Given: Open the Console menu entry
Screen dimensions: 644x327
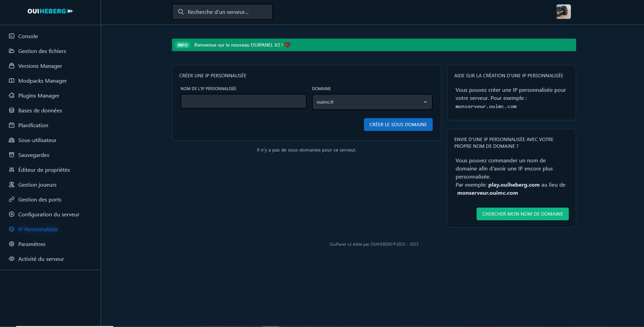Looking at the screenshot, I should [x=28, y=36].
